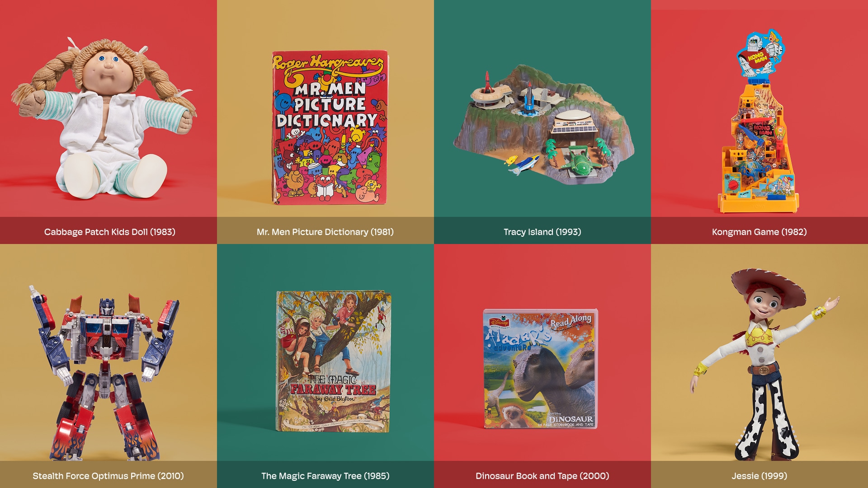Select the Mr. Men Picture Dictionary book
The width and height of the screenshot is (868, 488).
tap(330, 127)
